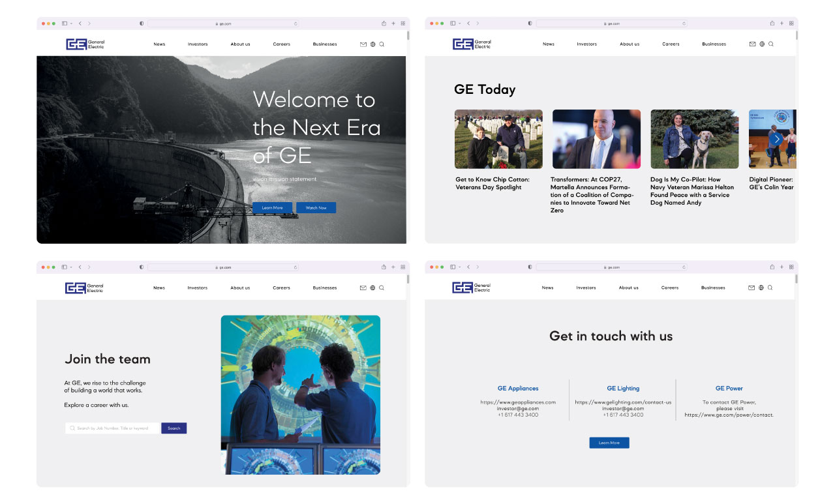The width and height of the screenshot is (835, 504).
Task: Open the GE Power link
Action: [729, 389]
